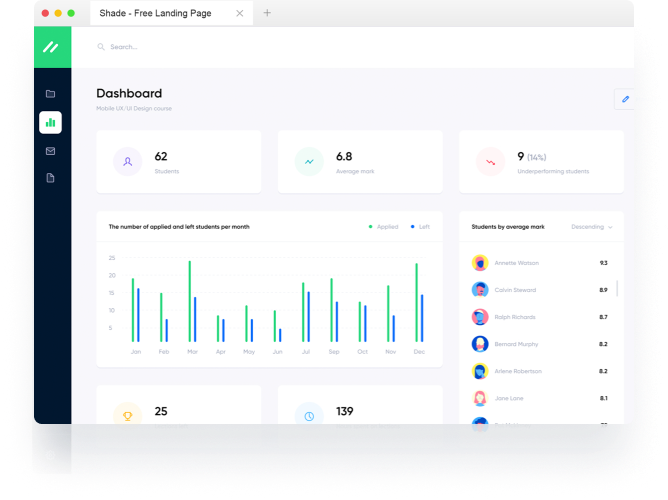Click the 6.8 Average mark value
The height and width of the screenshot is (500, 668).
click(x=344, y=157)
